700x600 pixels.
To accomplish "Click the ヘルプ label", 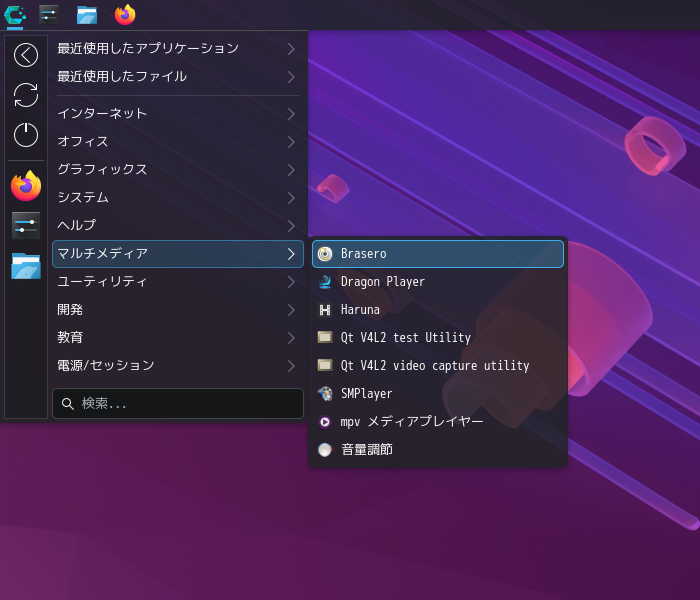I will pyautogui.click(x=76, y=225).
